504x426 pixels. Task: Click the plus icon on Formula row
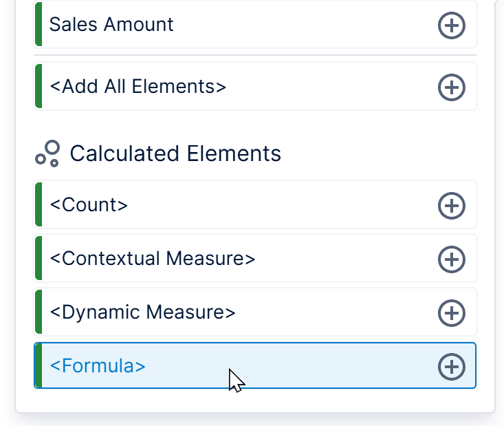pos(451,367)
